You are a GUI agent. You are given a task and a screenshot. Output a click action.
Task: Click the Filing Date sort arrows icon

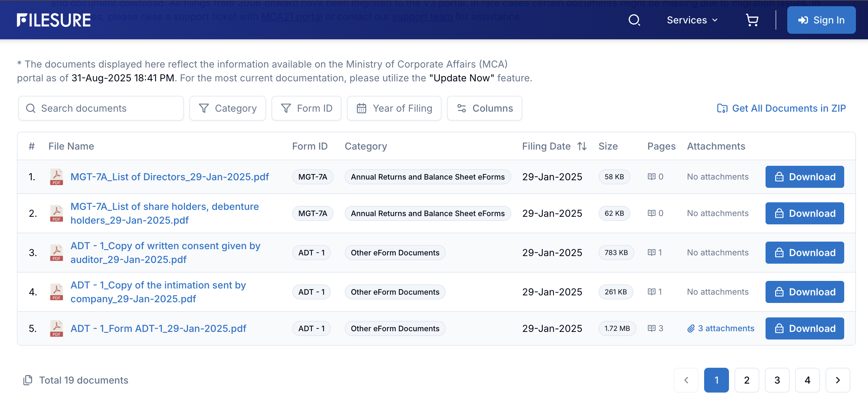[x=582, y=146]
